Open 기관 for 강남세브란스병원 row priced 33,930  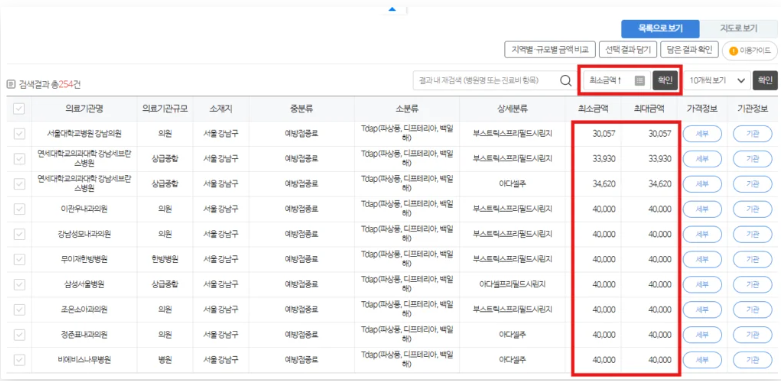(x=753, y=159)
